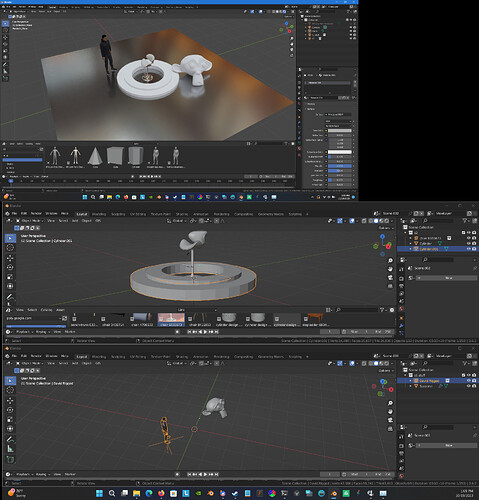The image size is (479, 500).
Task: Hide Cylinder.001 in middle window outliner
Action: 469,249
